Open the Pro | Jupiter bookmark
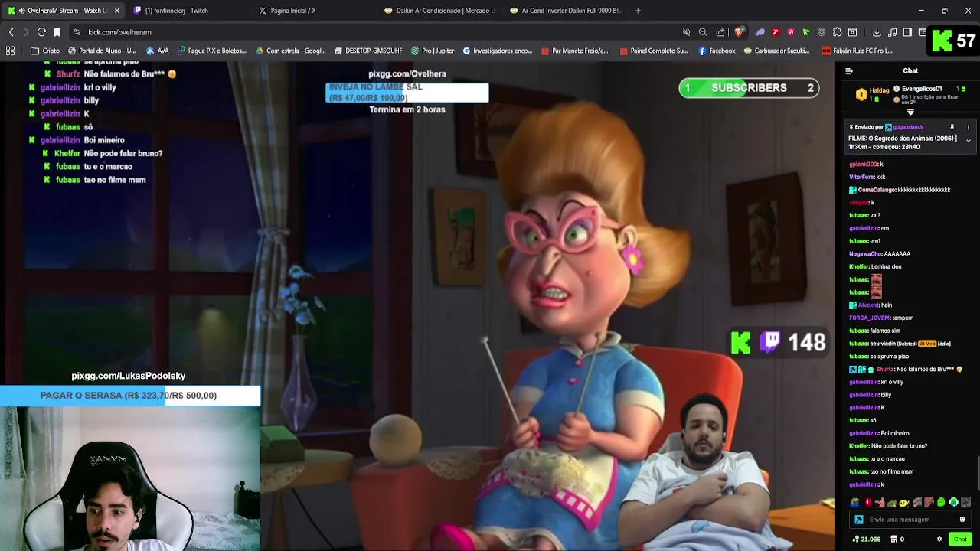Screen dimensions: 980x551 click(x=433, y=51)
